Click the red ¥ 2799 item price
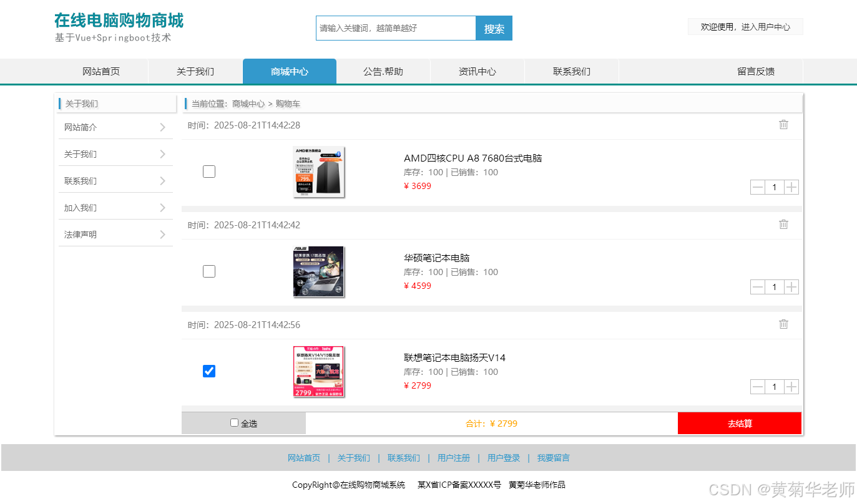The width and height of the screenshot is (857, 504). click(x=418, y=385)
